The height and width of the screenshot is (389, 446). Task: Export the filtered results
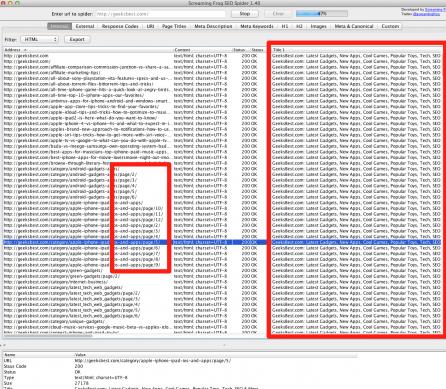coord(77,39)
